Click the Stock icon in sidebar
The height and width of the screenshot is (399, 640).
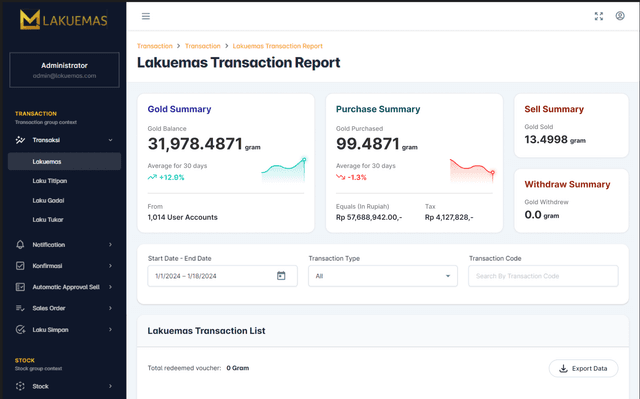click(20, 386)
